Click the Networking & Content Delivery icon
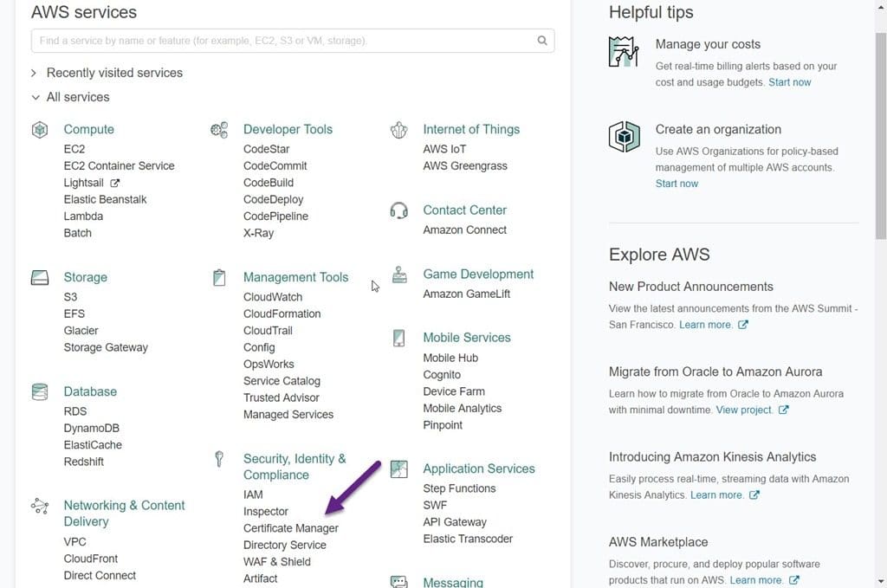887x588 pixels. [40, 506]
